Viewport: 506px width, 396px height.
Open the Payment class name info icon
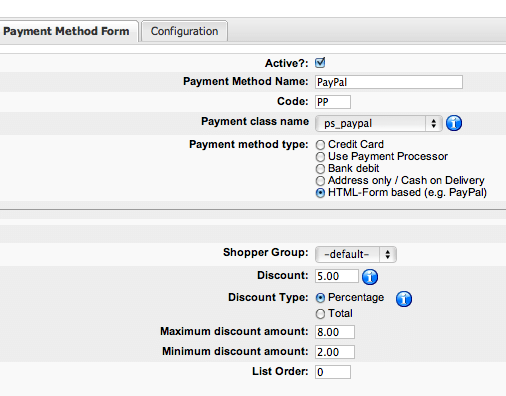(x=454, y=123)
